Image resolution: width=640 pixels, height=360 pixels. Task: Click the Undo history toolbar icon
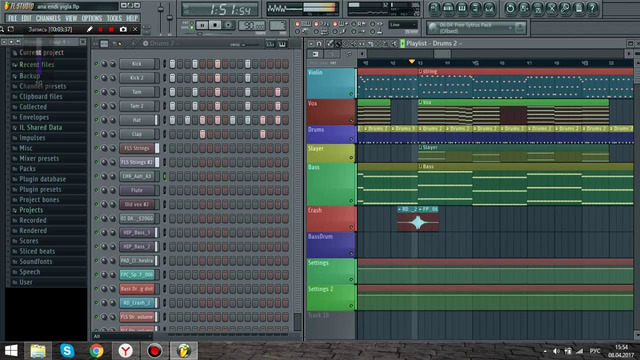point(510,8)
